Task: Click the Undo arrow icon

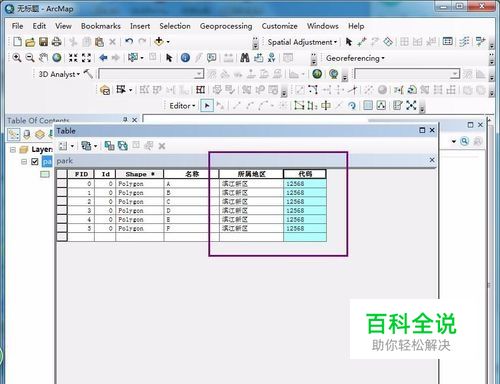Action: (x=129, y=41)
